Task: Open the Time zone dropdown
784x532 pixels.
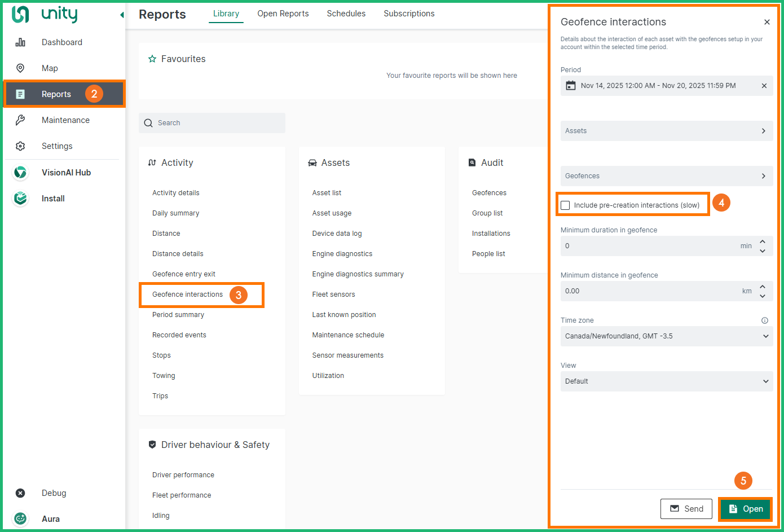Action: pyautogui.click(x=666, y=336)
